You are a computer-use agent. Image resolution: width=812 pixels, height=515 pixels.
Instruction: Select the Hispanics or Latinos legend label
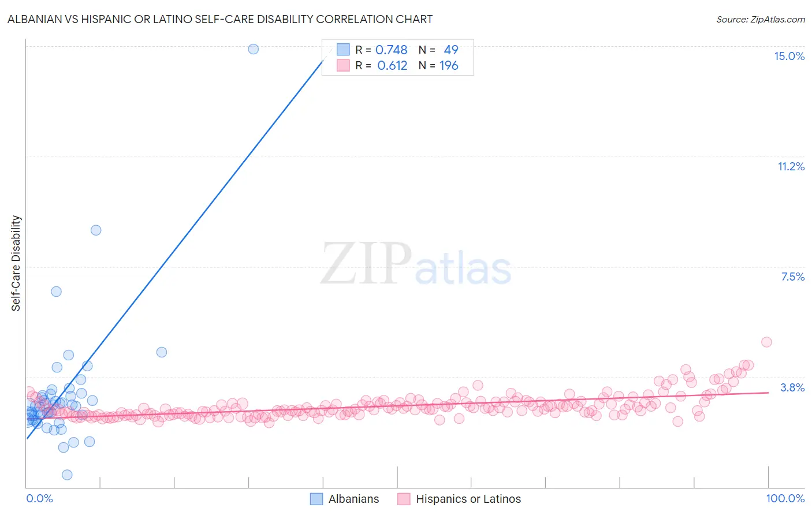coord(468,499)
